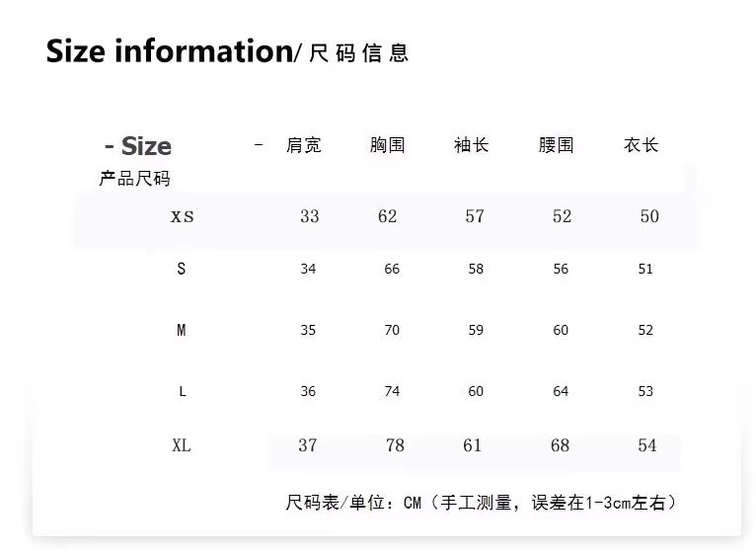This screenshot has width=756, height=556.
Task: Select the L size row label
Action: [x=182, y=391]
